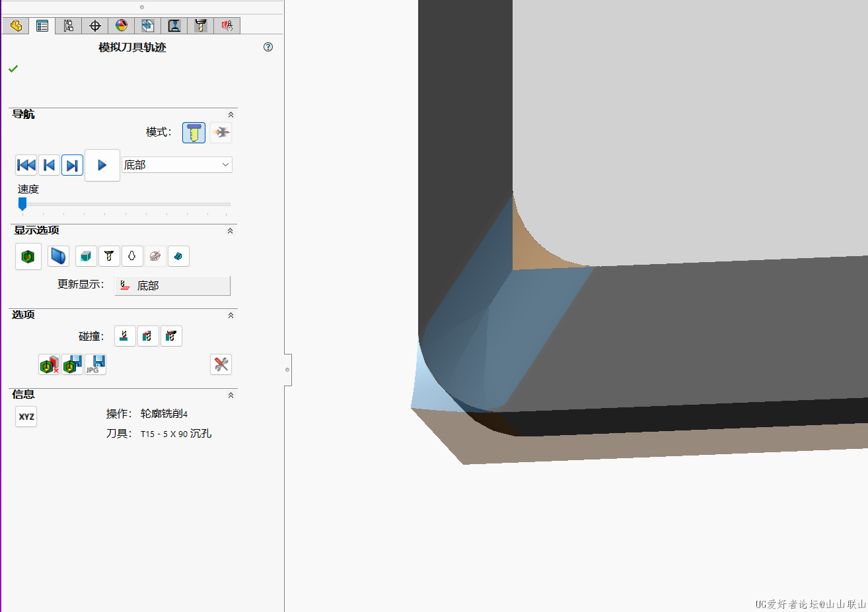Change stock display mode
This screenshot has width=868, height=612.
86,256
